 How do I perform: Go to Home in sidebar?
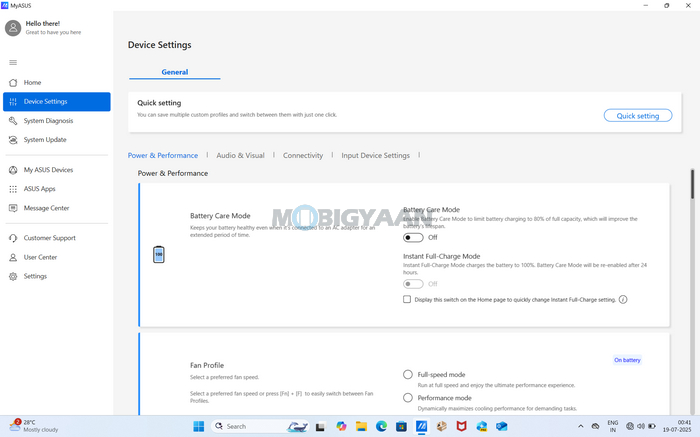click(x=56, y=83)
